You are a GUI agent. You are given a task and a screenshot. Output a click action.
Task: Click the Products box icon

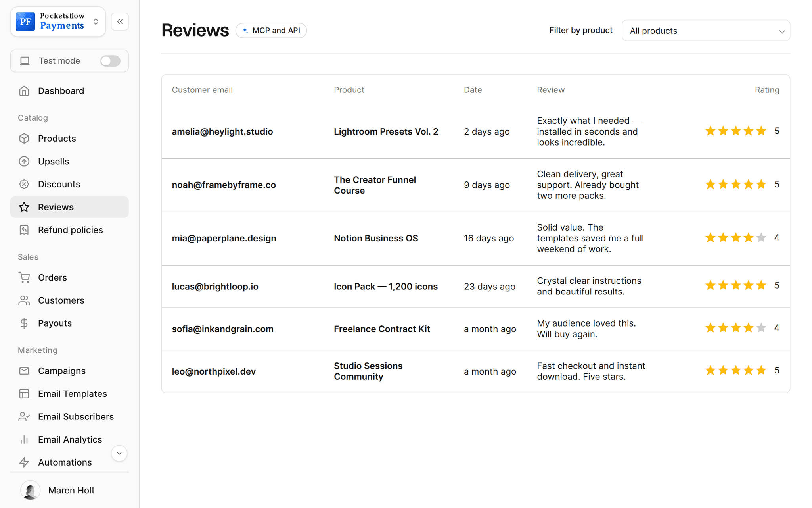point(24,139)
